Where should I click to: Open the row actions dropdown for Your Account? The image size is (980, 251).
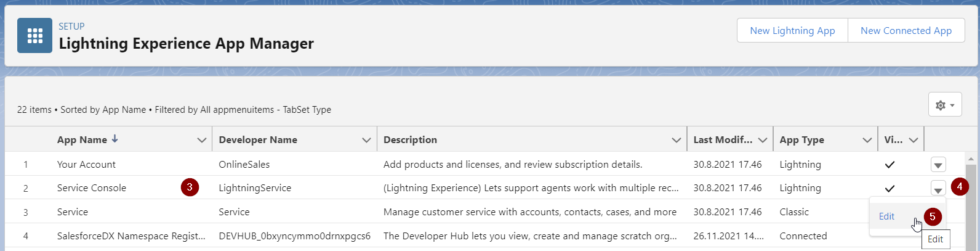click(x=938, y=165)
